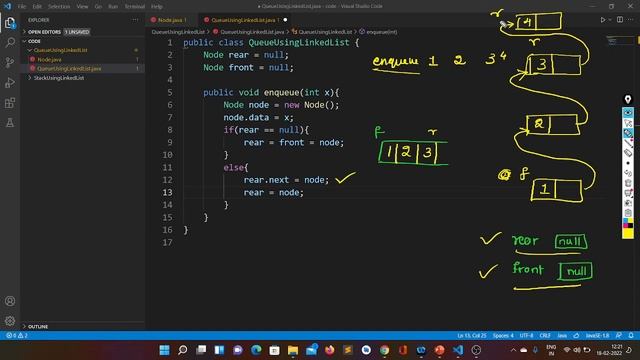
Task: Switch to QueueUsingLinkedList.java editor tab
Action: pyautogui.click(x=245, y=20)
